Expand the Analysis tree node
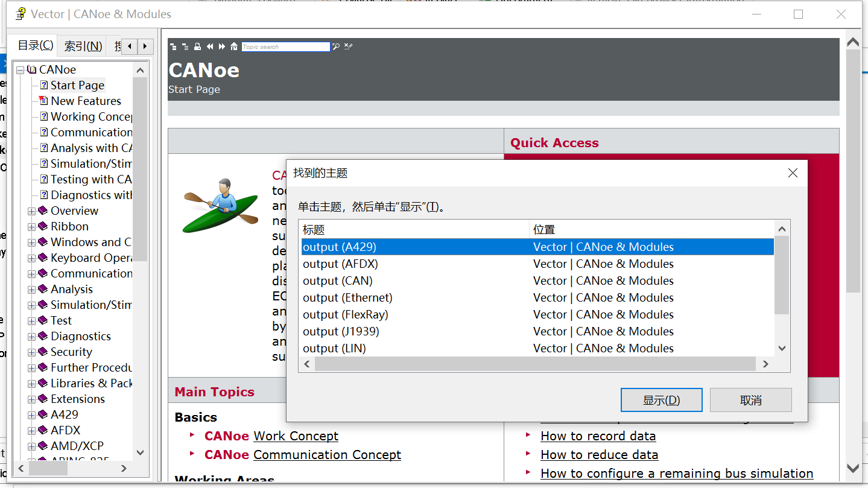 coord(31,290)
